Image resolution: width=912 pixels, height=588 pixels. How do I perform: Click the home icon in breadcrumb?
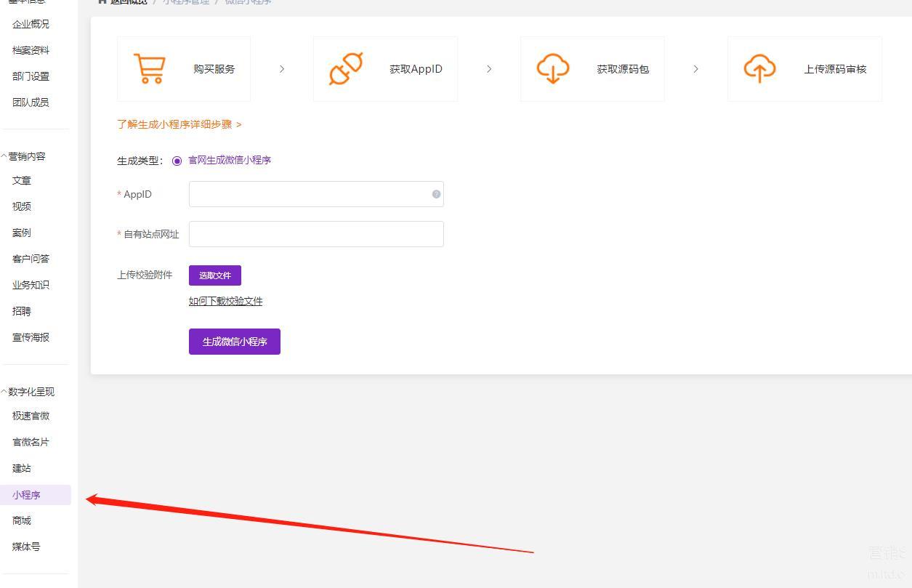[102, 1]
